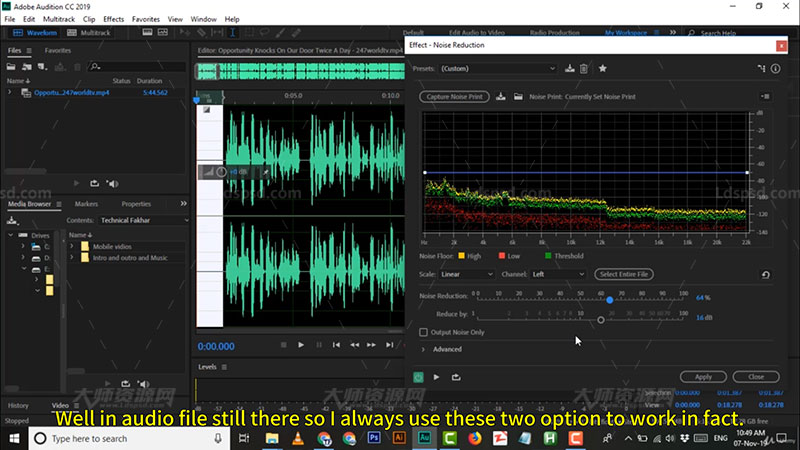Select the Opportu..247worldtv.mp4 file name
Image resolution: width=800 pixels, height=450 pixels.
[x=71, y=92]
